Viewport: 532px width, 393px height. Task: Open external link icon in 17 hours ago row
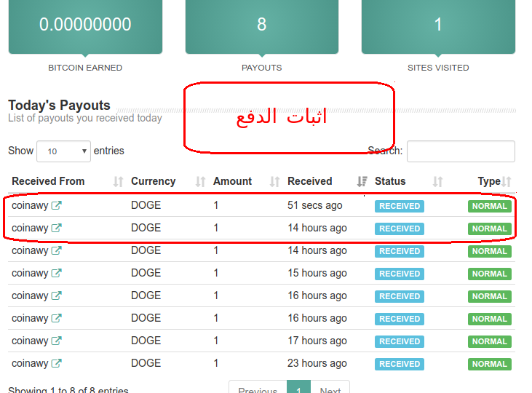pyautogui.click(x=56, y=341)
